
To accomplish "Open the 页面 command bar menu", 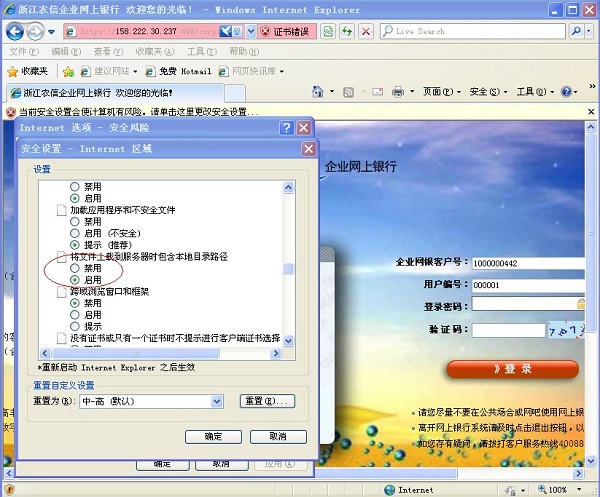I will (442, 92).
